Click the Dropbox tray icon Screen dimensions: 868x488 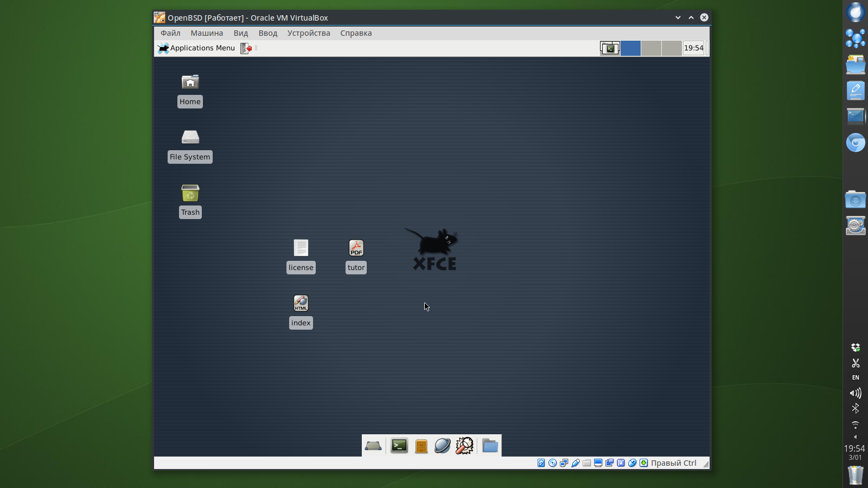coord(856,348)
